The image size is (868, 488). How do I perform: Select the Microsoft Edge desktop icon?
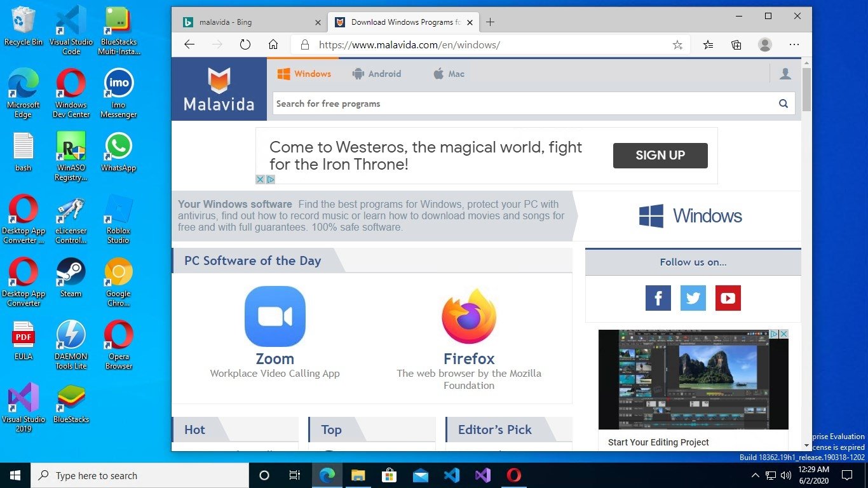[x=24, y=93]
